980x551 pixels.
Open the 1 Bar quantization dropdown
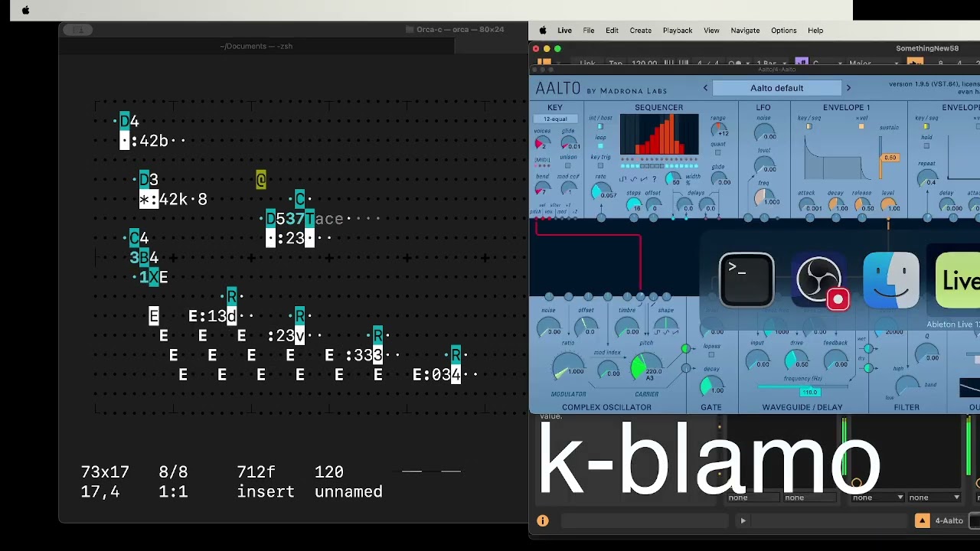(773, 64)
